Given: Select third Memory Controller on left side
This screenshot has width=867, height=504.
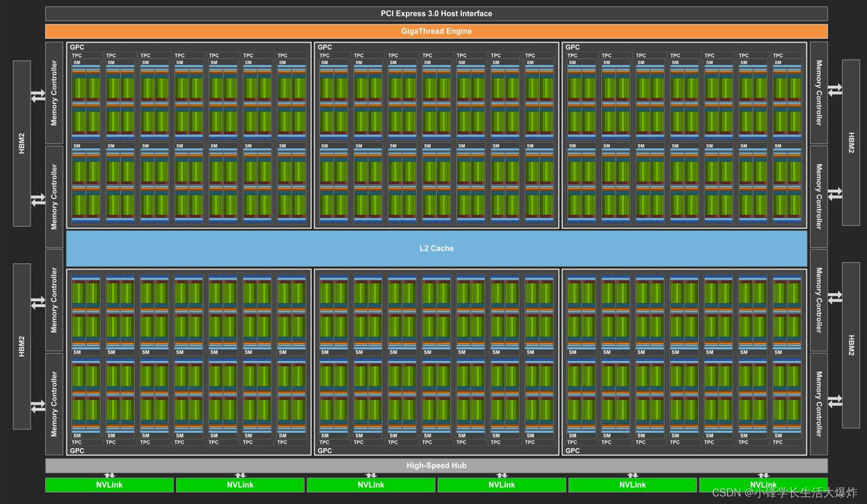Looking at the screenshot, I should 54,300.
